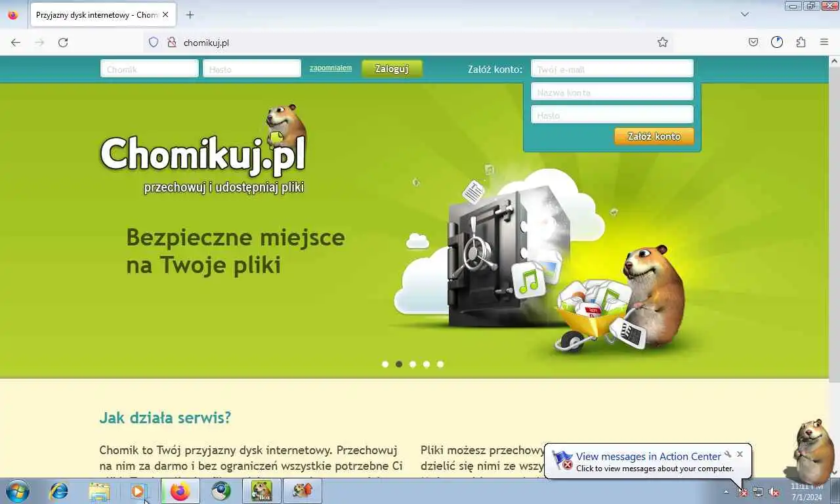Go back with the browser back arrow

coord(16,43)
